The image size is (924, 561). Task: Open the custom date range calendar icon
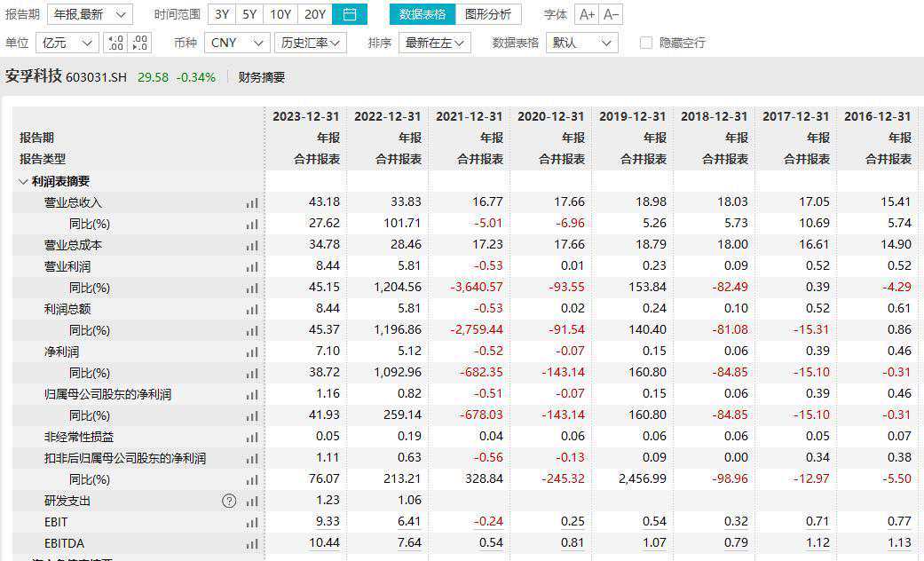(350, 14)
